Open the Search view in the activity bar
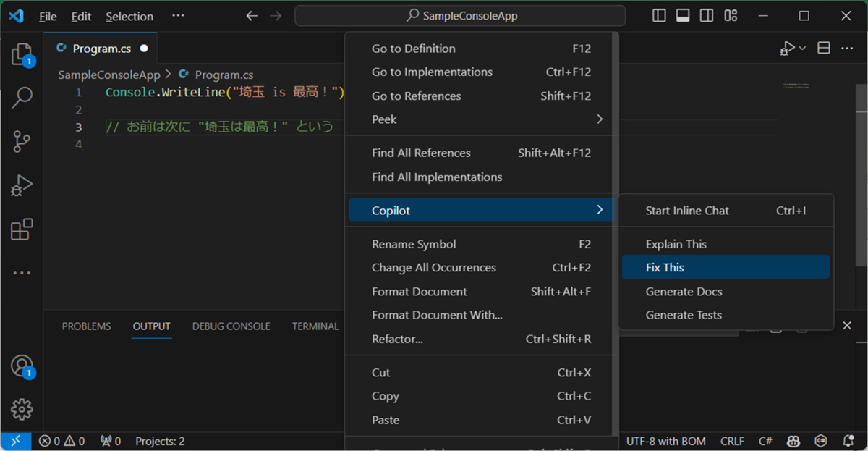 tap(22, 98)
